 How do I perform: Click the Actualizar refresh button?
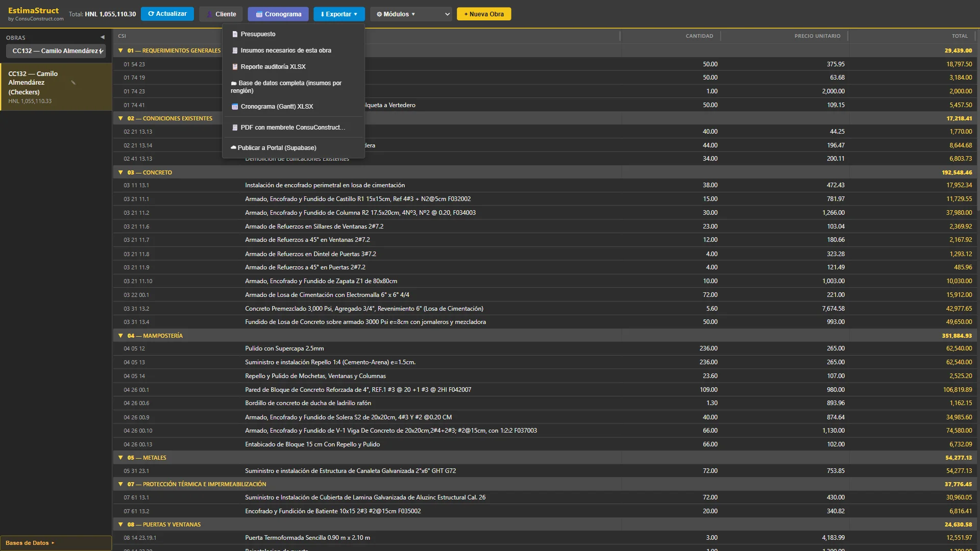167,14
